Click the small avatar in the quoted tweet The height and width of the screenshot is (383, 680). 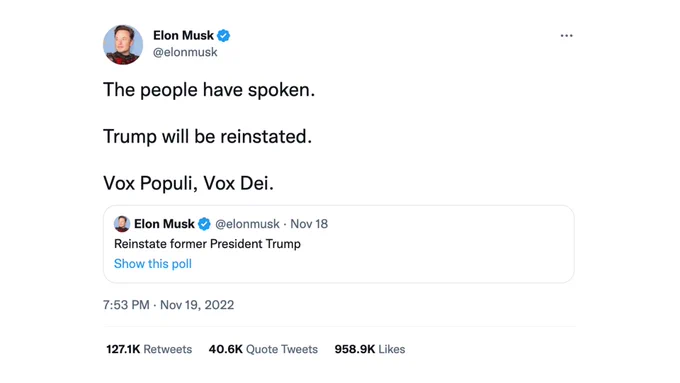[122, 224]
